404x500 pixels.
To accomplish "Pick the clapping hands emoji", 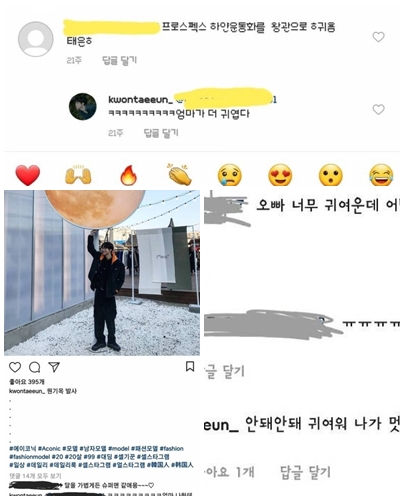I will tap(179, 175).
